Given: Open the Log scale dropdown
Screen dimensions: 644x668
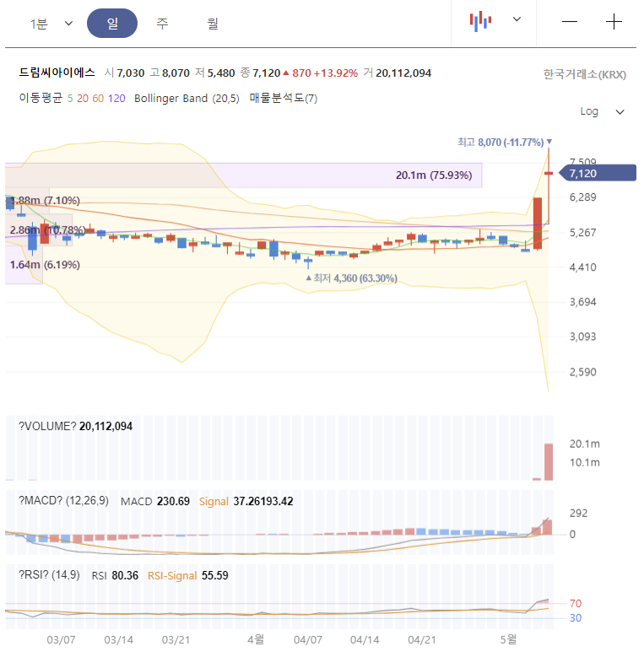Looking at the screenshot, I should (x=603, y=111).
